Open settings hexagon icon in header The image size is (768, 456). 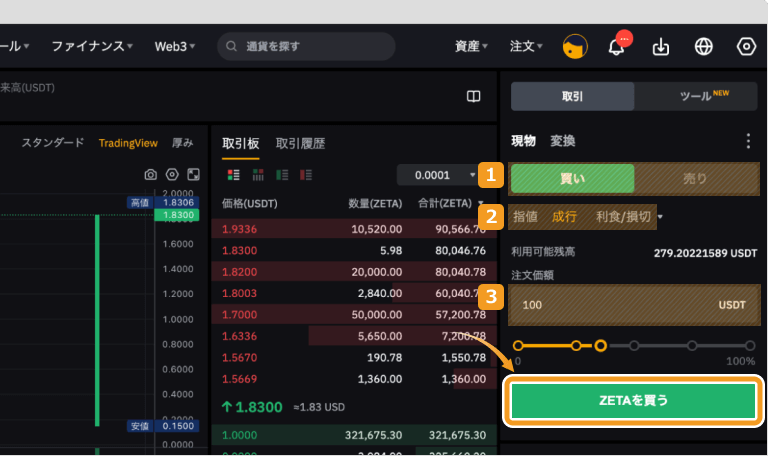pos(746,47)
